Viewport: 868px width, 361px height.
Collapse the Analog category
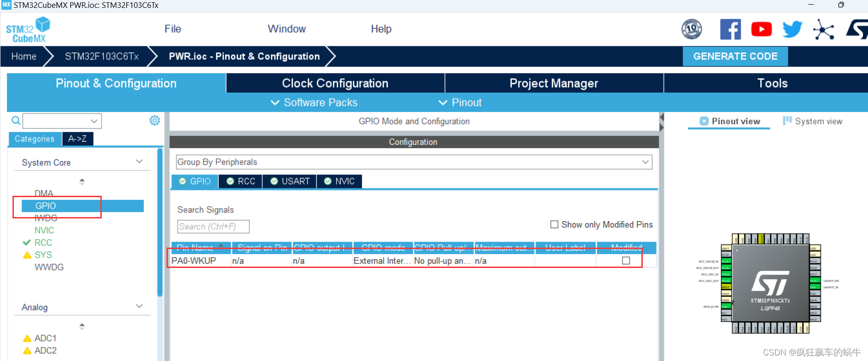(139, 306)
